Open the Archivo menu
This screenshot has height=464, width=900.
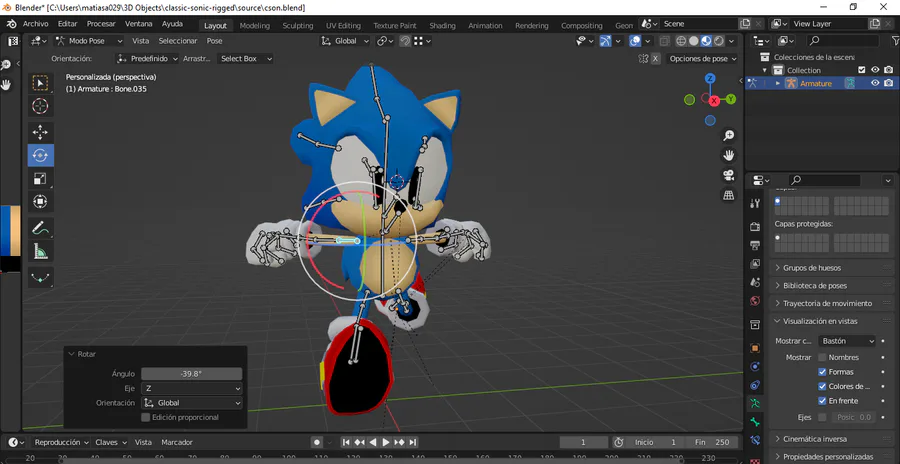(x=36, y=24)
